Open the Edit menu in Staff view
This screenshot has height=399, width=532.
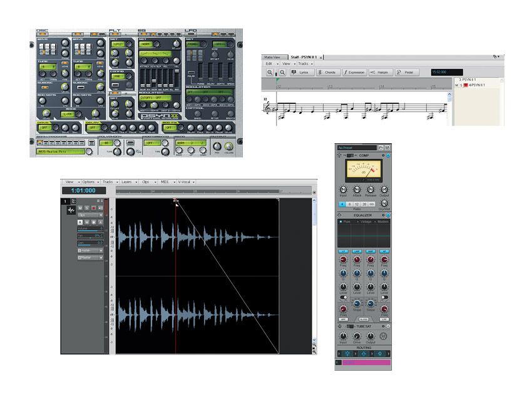[272, 64]
